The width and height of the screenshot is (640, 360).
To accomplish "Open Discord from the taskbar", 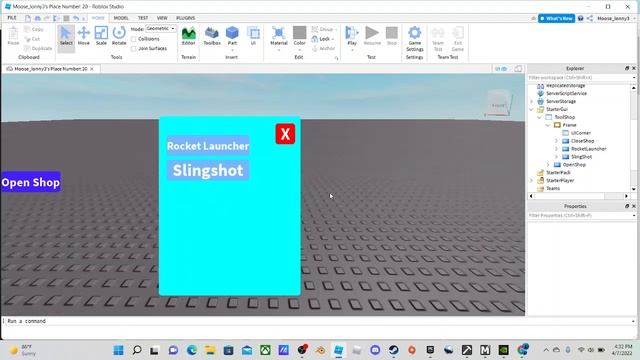I will coord(375,350).
